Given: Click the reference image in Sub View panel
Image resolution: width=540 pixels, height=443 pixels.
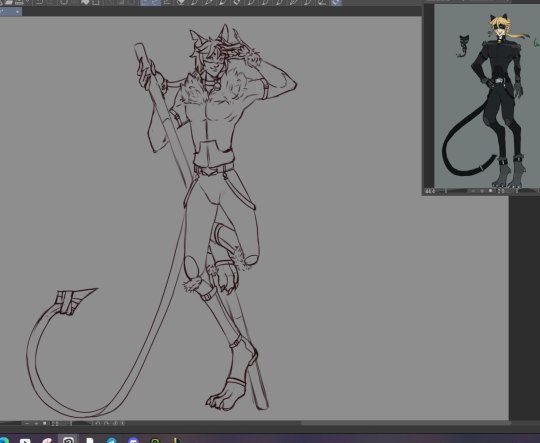Looking at the screenshot, I should point(487,96).
